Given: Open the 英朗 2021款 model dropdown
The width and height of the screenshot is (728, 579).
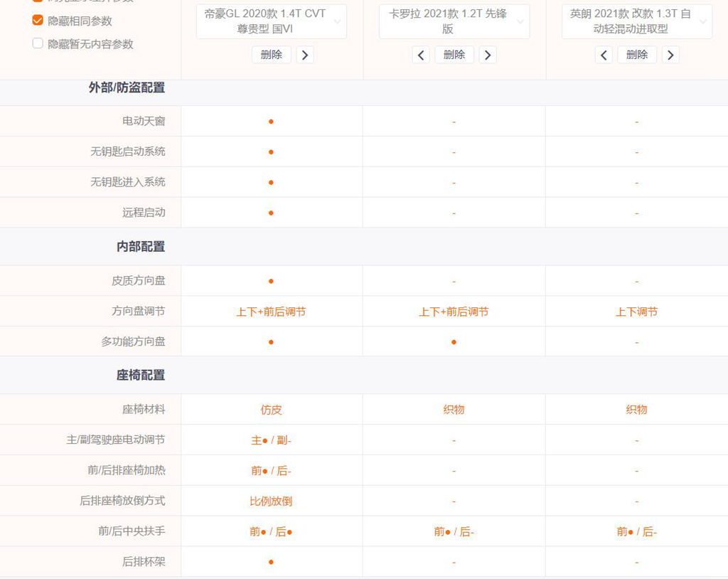Looking at the screenshot, I should pyautogui.click(x=636, y=21).
